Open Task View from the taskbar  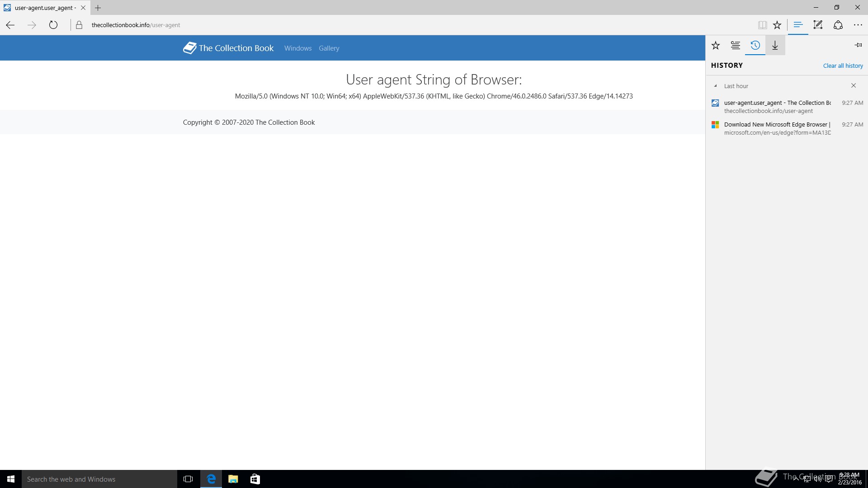coord(188,479)
